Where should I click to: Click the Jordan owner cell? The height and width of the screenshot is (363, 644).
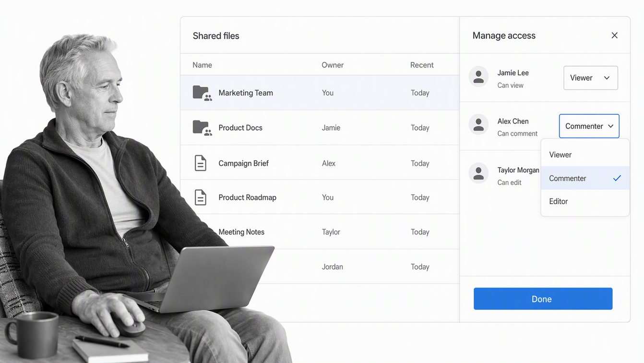pyautogui.click(x=333, y=266)
